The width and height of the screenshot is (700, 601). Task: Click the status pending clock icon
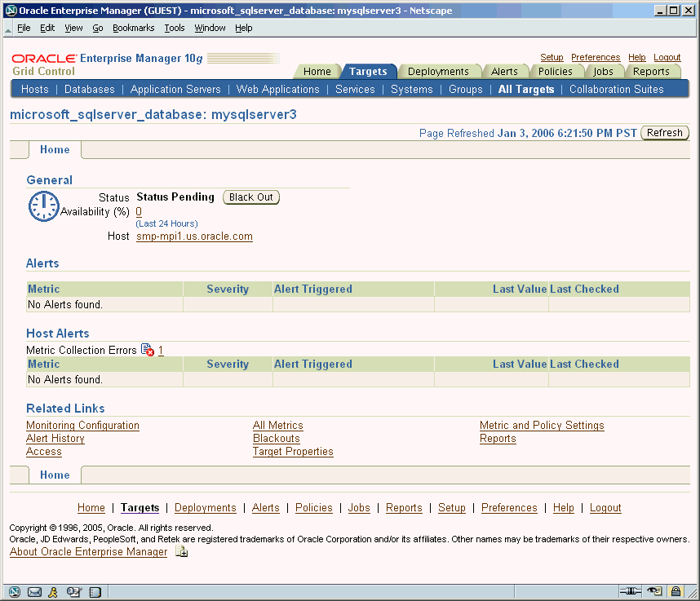43,206
